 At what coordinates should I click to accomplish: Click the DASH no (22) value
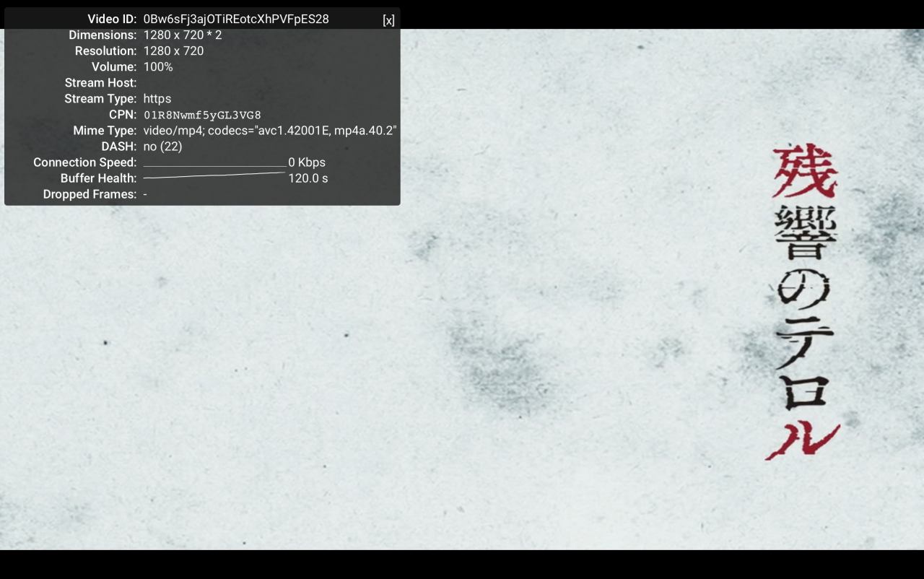[162, 147]
